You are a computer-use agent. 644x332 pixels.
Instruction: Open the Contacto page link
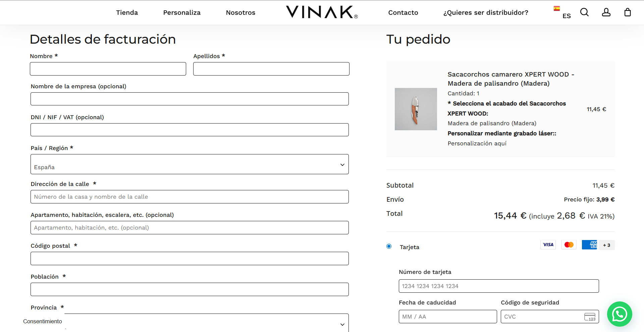point(403,13)
